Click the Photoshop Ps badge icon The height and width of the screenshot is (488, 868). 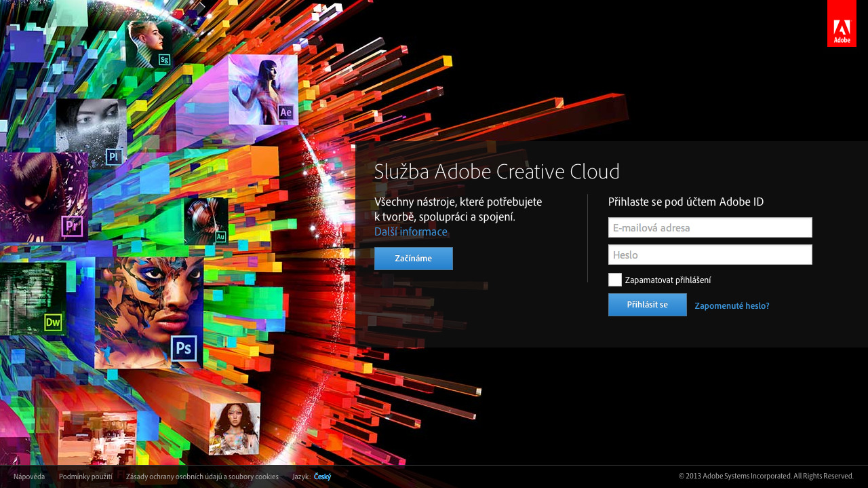[x=184, y=348]
